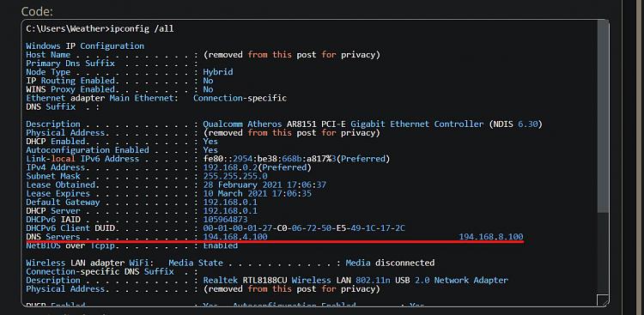Click the NetBIOS over Tcpip "Enabled" value
The height and width of the screenshot is (315, 644).
pyautogui.click(x=220, y=245)
